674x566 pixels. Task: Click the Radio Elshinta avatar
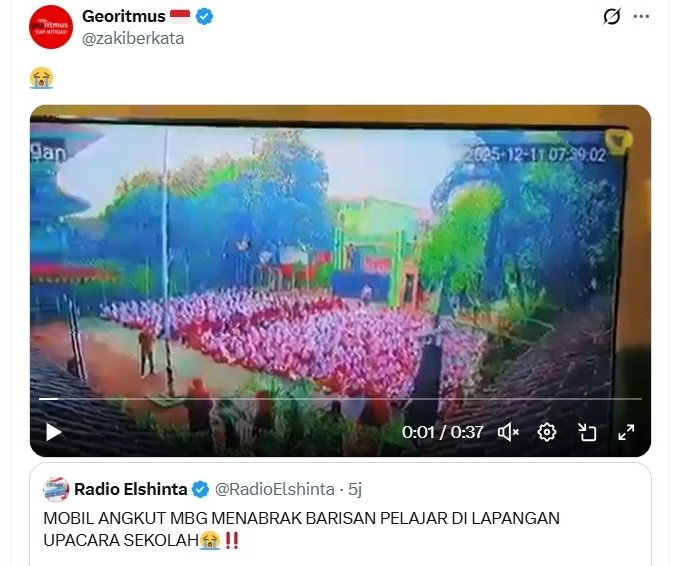[56, 489]
